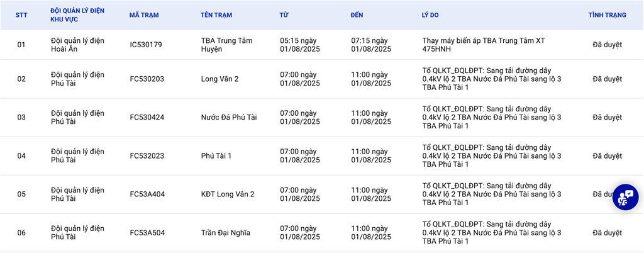Screen dimensions: 644x253
Task: Click the MÃ TRẠM column header
Action: click(x=144, y=15)
